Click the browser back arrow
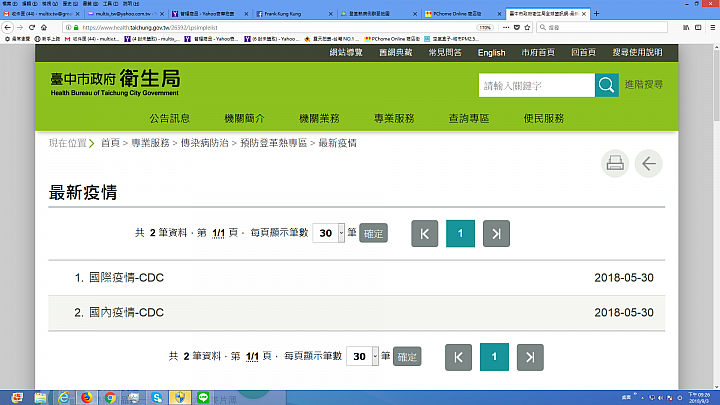 tap(8, 28)
